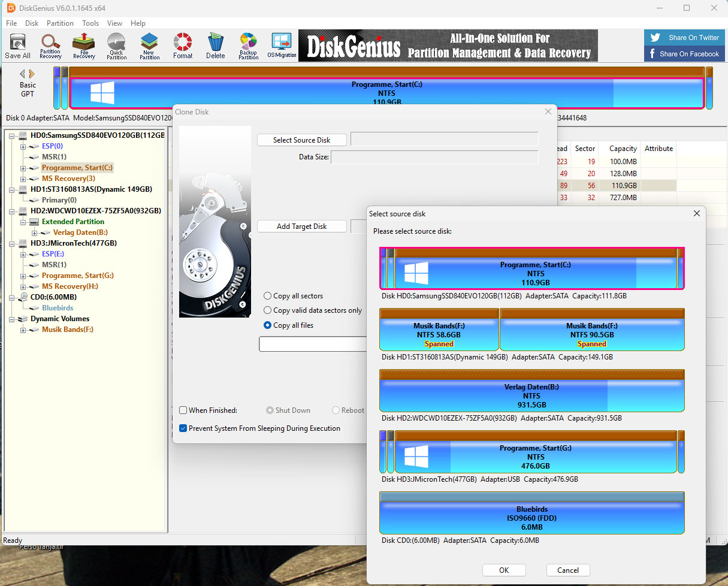728x586 pixels.
Task: Launch the OS Migration tool
Action: (x=282, y=46)
